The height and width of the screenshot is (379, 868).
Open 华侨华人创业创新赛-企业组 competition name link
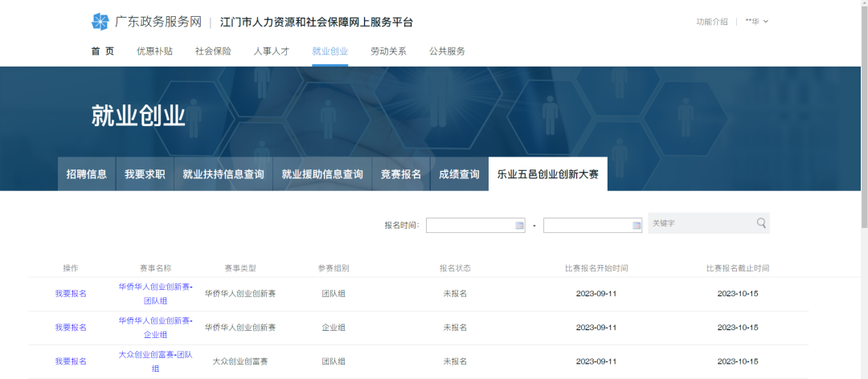(155, 327)
